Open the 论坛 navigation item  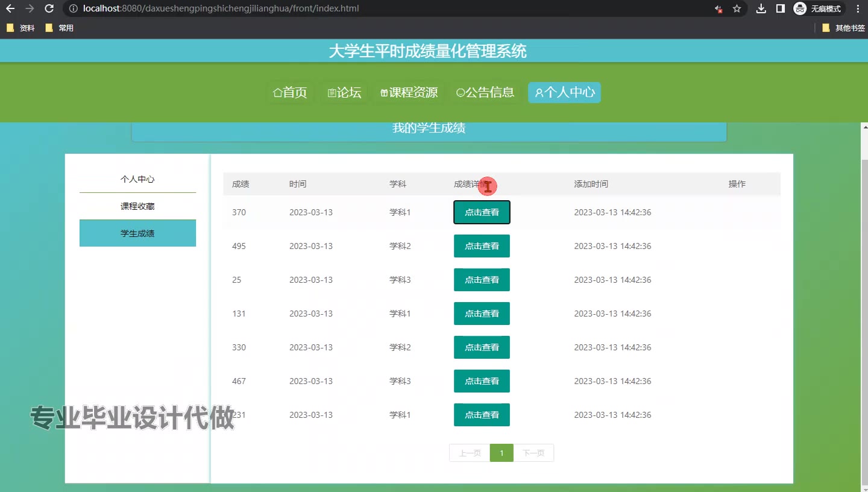pos(344,92)
